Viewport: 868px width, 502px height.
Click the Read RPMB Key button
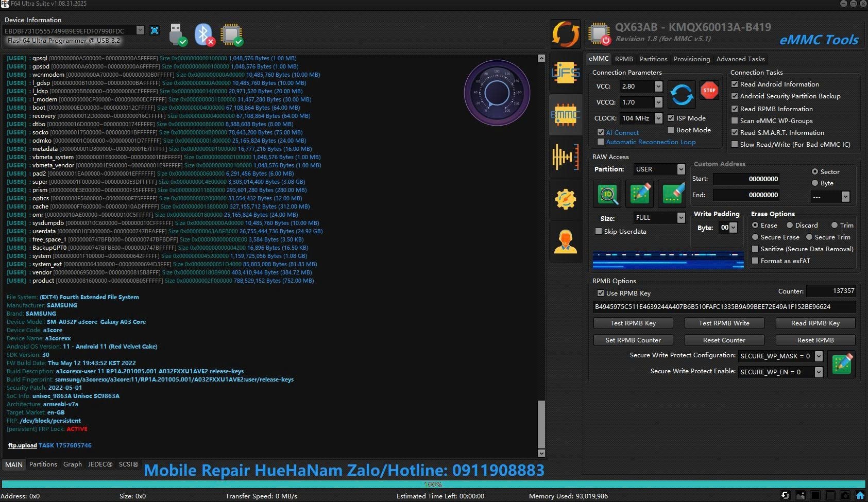(815, 323)
